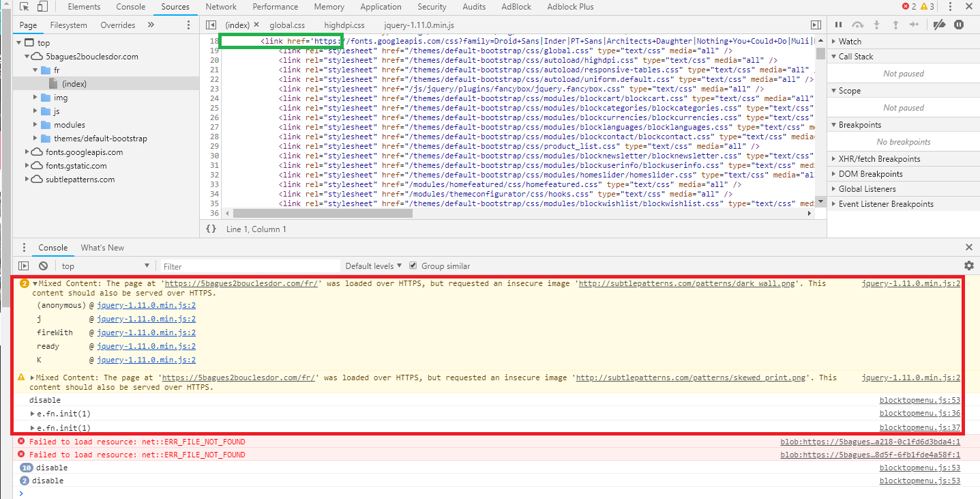Expand the modules folder
This screenshot has height=499, width=980.
(35, 125)
